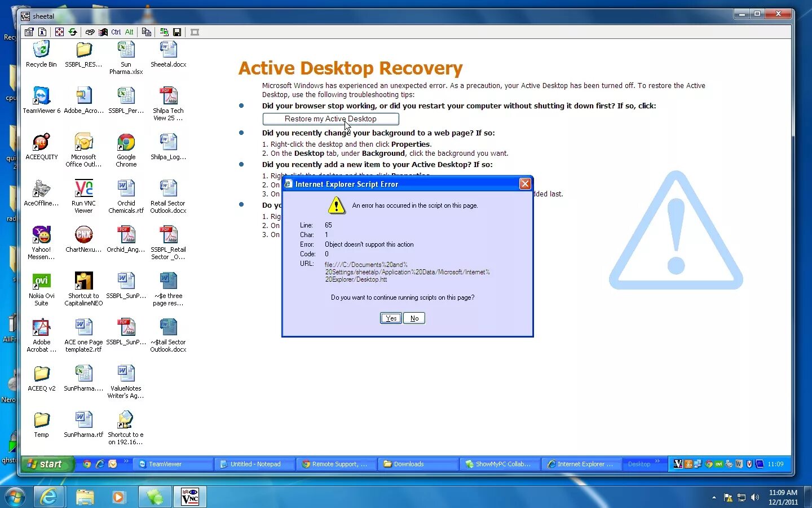Select Orchid Chemicals.rtf file icon
Viewport: 812px width, 508px height.
(126, 196)
